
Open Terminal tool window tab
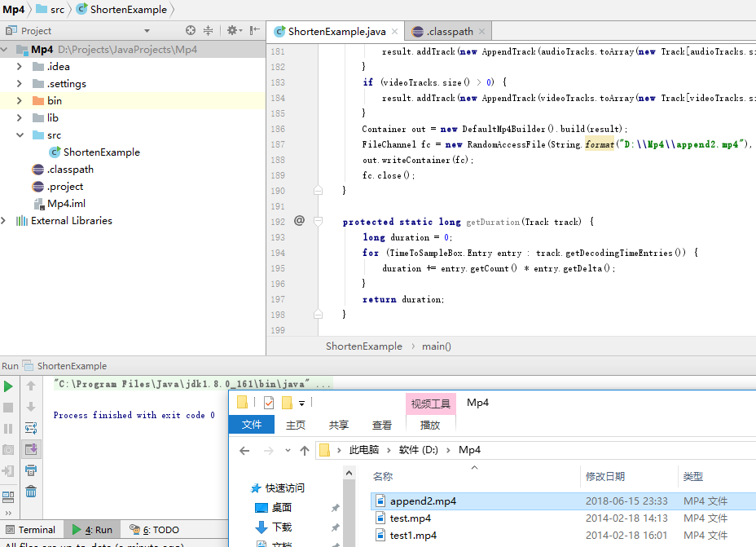[31, 530]
